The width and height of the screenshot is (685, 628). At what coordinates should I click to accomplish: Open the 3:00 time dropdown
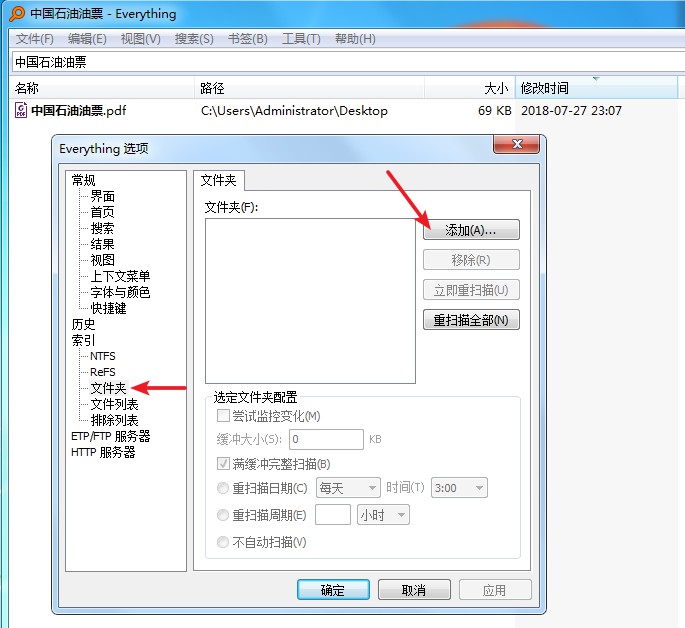pos(459,488)
